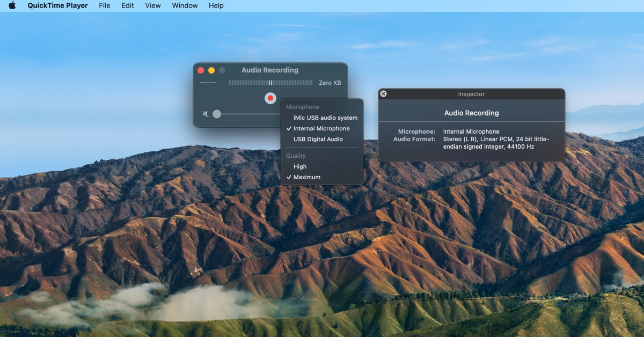Click the Audio Recording window title

(270, 70)
